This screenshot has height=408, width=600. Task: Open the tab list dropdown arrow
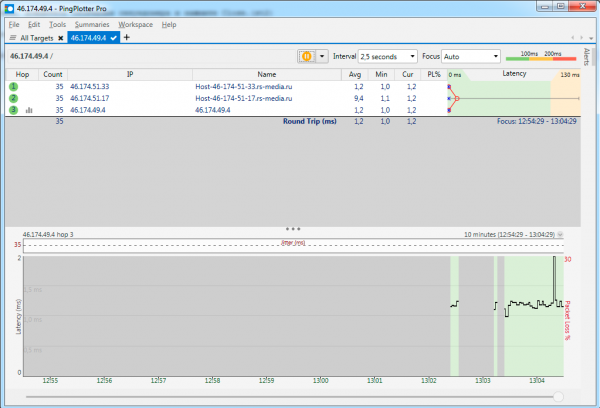(x=591, y=38)
